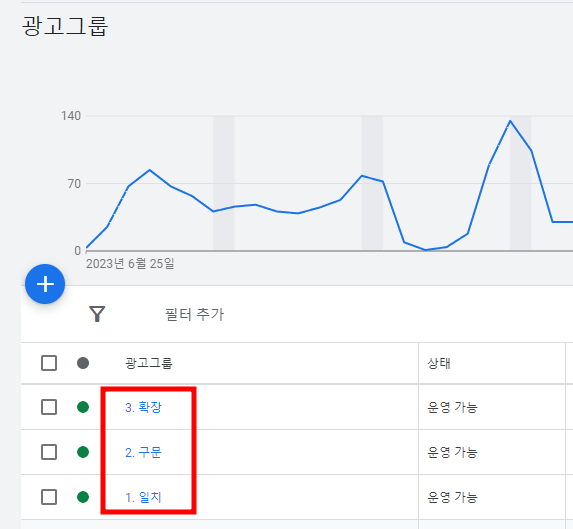The image size is (573, 529).
Task: Sort by the 광고그룹 column header
Action: (x=149, y=363)
